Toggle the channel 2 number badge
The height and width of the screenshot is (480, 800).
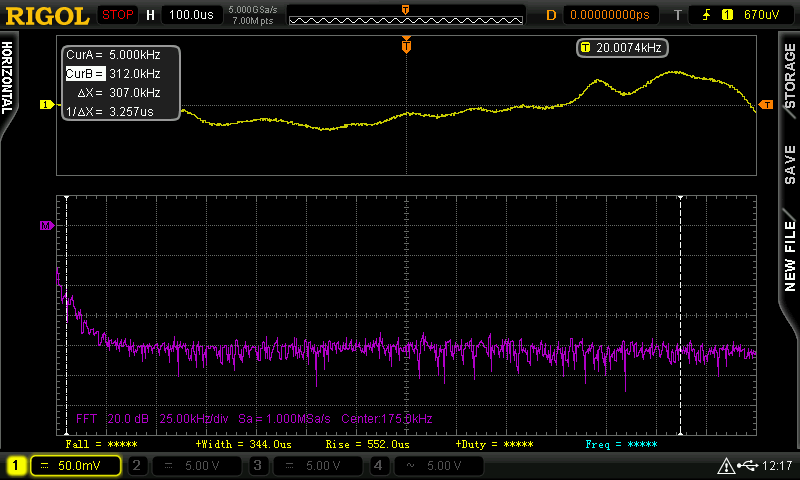click(x=137, y=465)
